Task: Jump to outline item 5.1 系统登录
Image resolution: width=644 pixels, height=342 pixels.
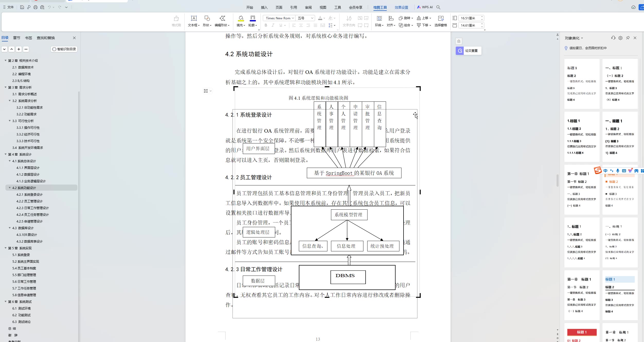Action: 21,255
